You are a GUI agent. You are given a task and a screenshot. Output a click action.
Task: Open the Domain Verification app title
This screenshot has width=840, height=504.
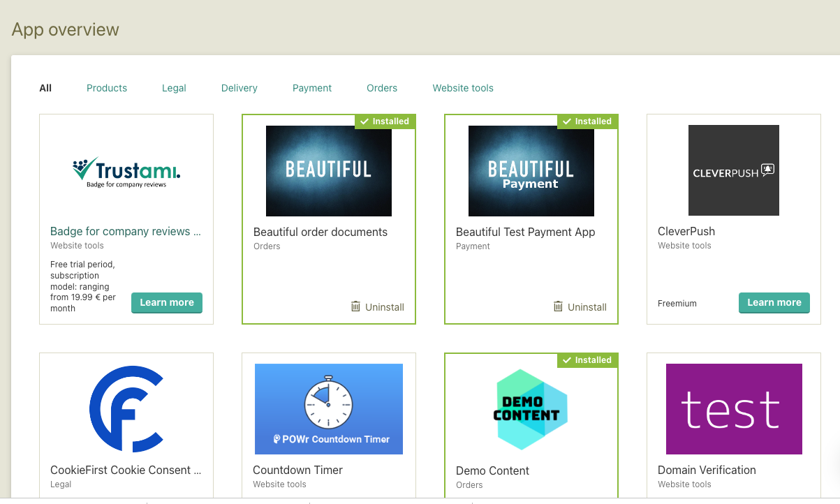click(x=707, y=470)
